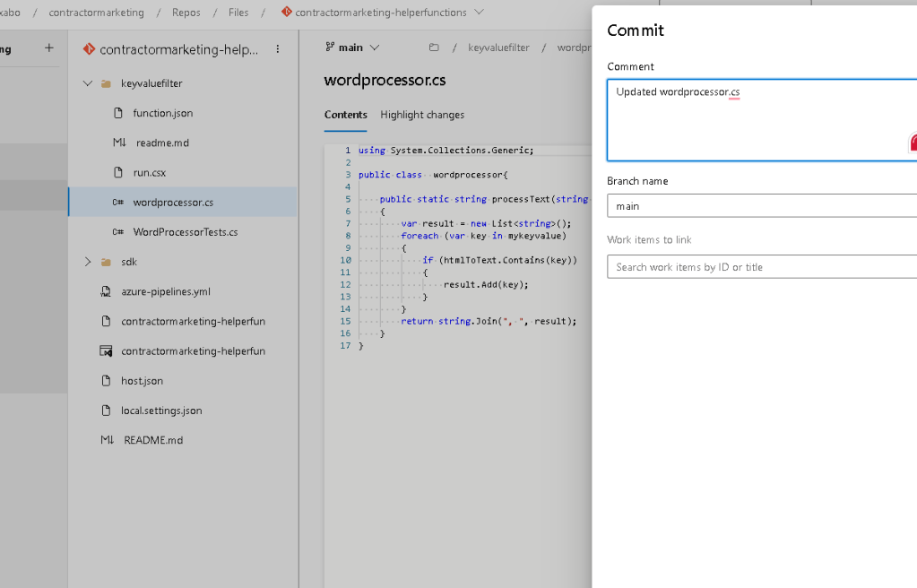
Task: Open readme.md in keyvaluefilter folder
Action: tap(162, 143)
